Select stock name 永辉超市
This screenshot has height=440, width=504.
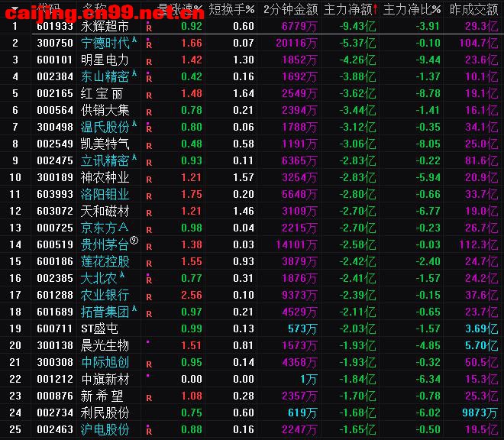pos(105,27)
